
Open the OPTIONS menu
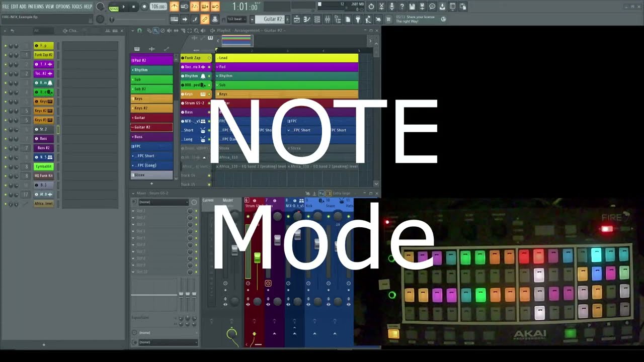(x=63, y=7)
